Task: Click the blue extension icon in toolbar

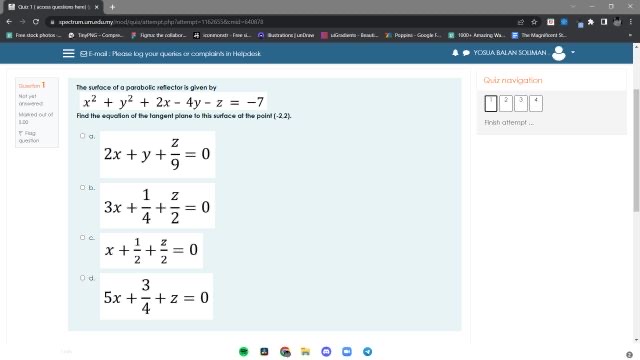Action: pos(564,22)
